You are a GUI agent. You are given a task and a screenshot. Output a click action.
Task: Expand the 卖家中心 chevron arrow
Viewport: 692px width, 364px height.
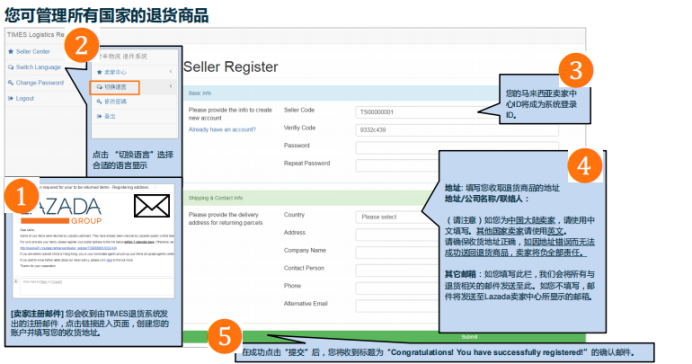(171, 71)
